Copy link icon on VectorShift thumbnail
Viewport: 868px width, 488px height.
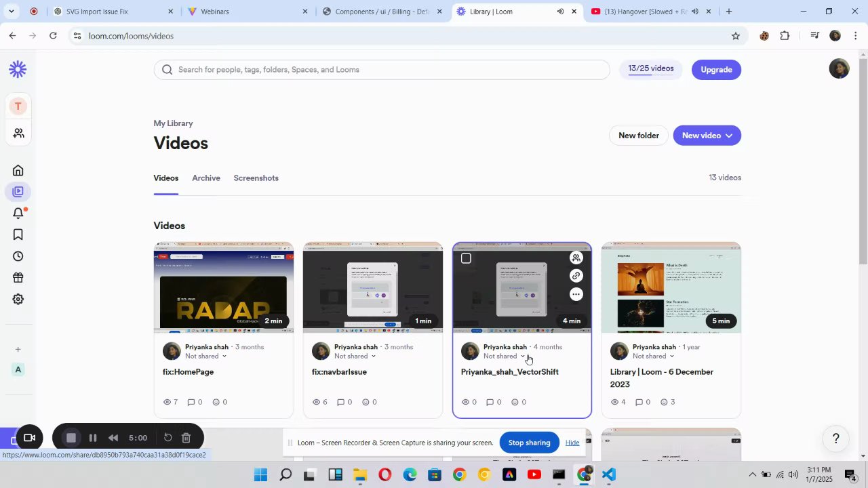coord(576,276)
